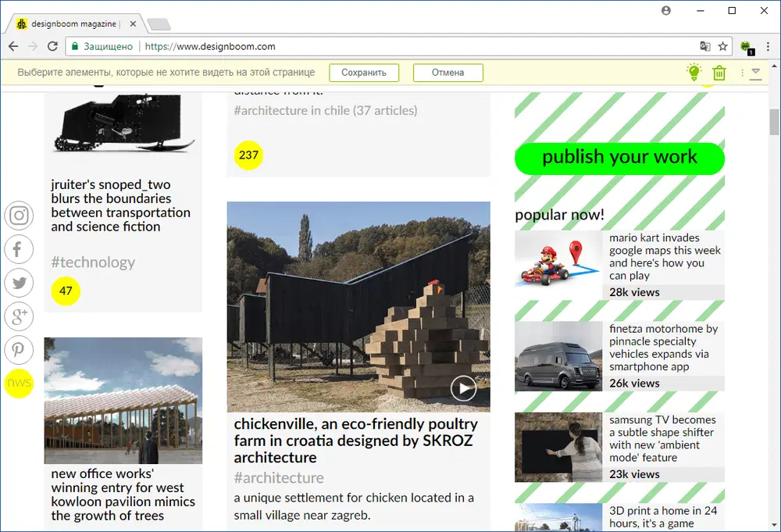
Task: Open the finetza motorhome article headline
Action: click(663, 348)
